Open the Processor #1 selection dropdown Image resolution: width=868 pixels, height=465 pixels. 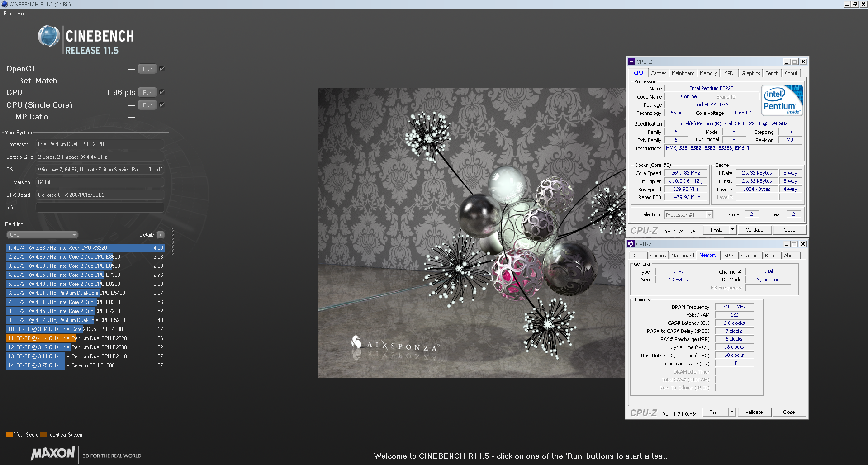[688, 215]
